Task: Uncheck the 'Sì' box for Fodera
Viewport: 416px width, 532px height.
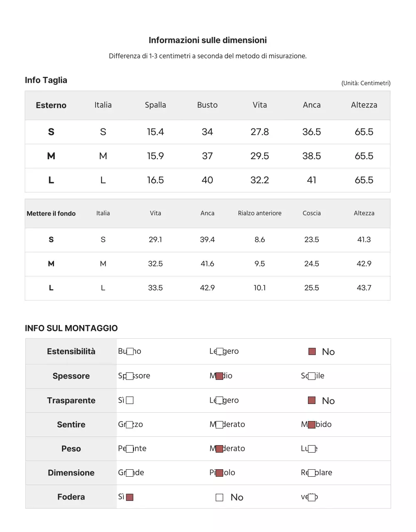Action: (130, 497)
